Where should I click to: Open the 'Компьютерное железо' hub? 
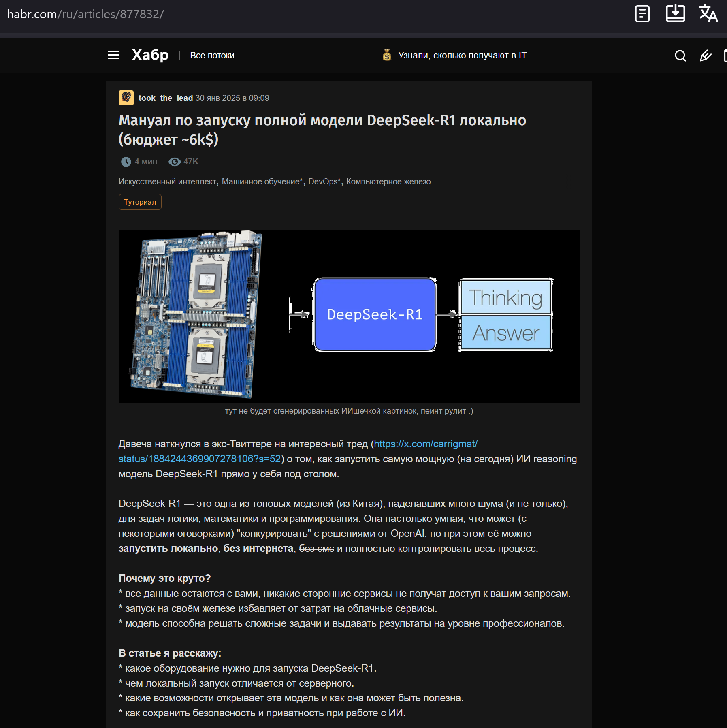point(388,181)
